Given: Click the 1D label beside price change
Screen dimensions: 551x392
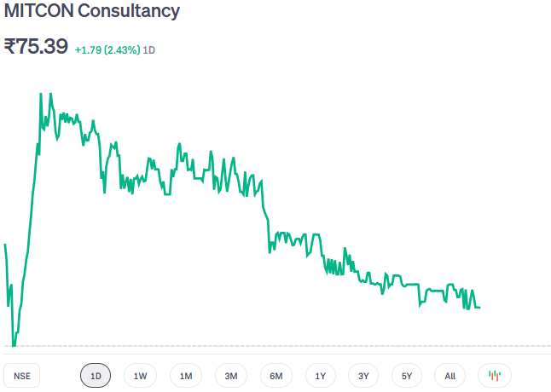Looking at the screenshot, I should pyautogui.click(x=148, y=49).
